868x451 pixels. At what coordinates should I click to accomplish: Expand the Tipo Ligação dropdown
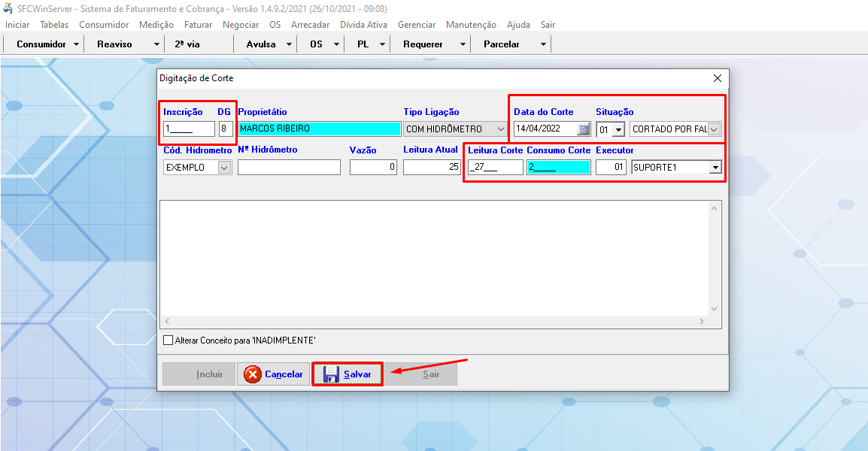pos(501,129)
